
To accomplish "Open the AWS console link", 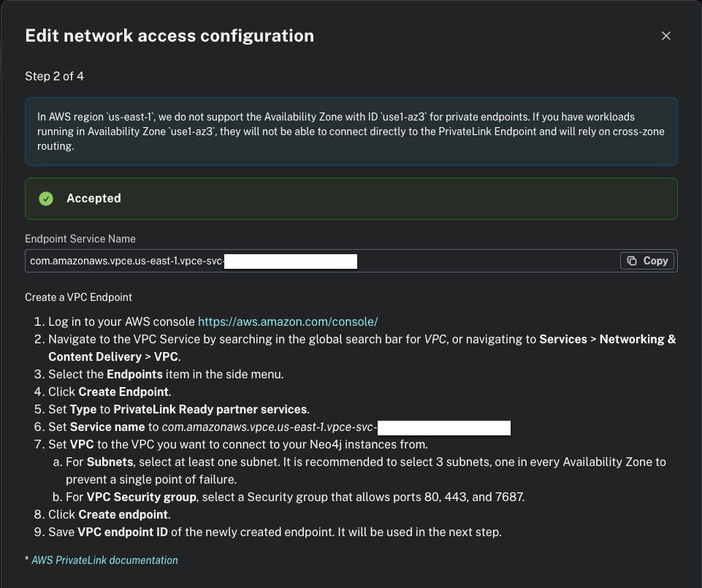I will point(288,321).
